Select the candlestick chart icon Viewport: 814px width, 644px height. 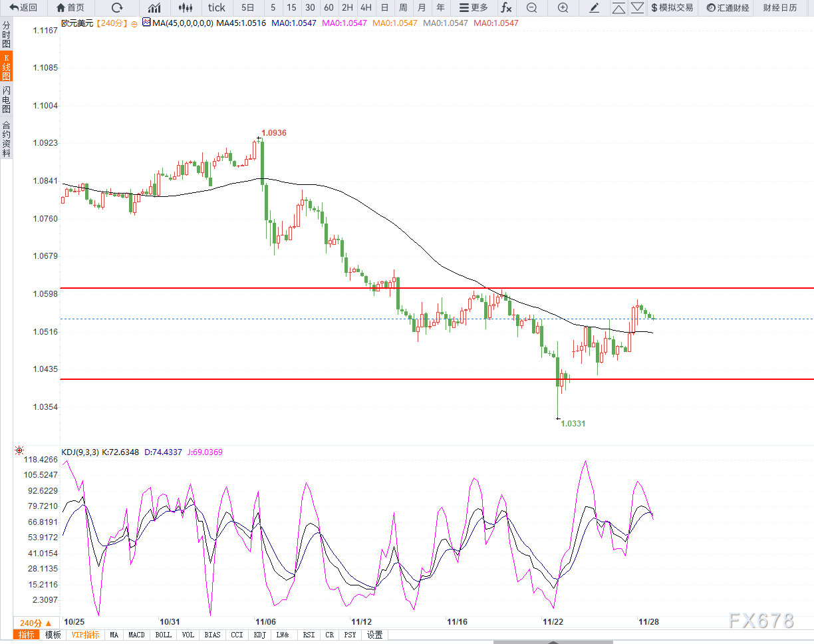187,8
